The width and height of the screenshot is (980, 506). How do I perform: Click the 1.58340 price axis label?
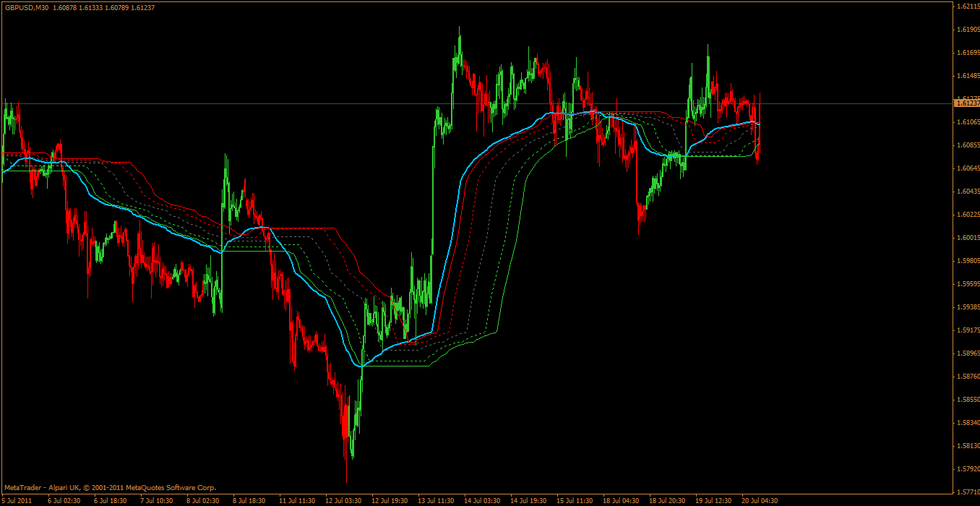click(967, 423)
